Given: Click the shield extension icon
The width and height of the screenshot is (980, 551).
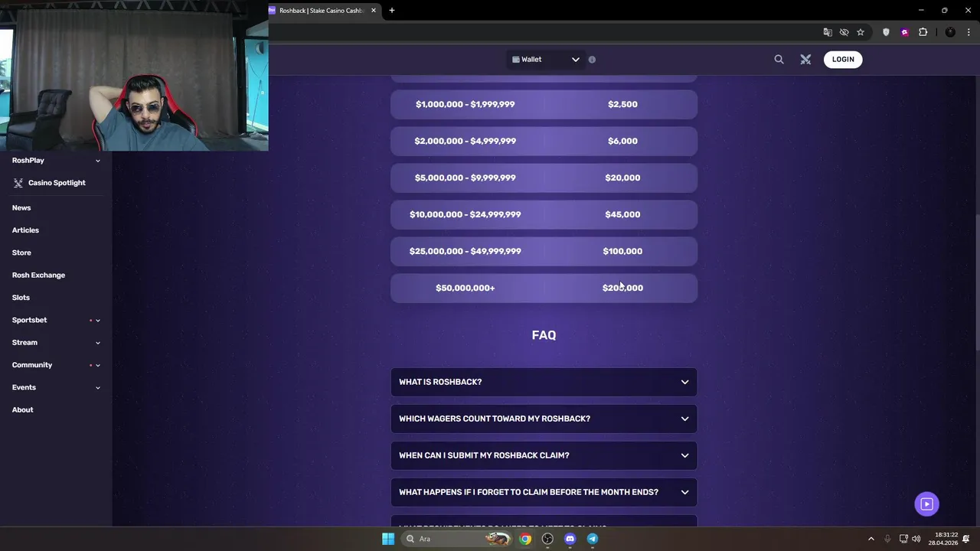Looking at the screenshot, I should coord(887,32).
